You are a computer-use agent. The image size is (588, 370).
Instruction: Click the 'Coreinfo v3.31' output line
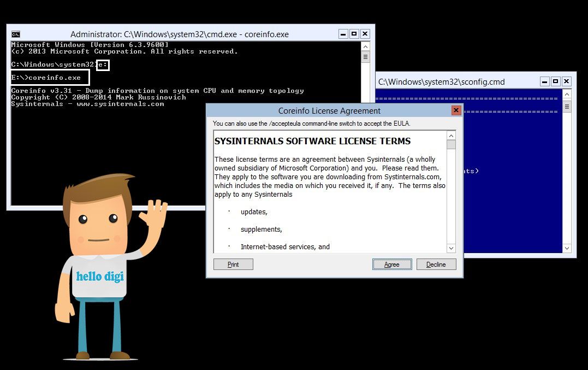coord(157,91)
